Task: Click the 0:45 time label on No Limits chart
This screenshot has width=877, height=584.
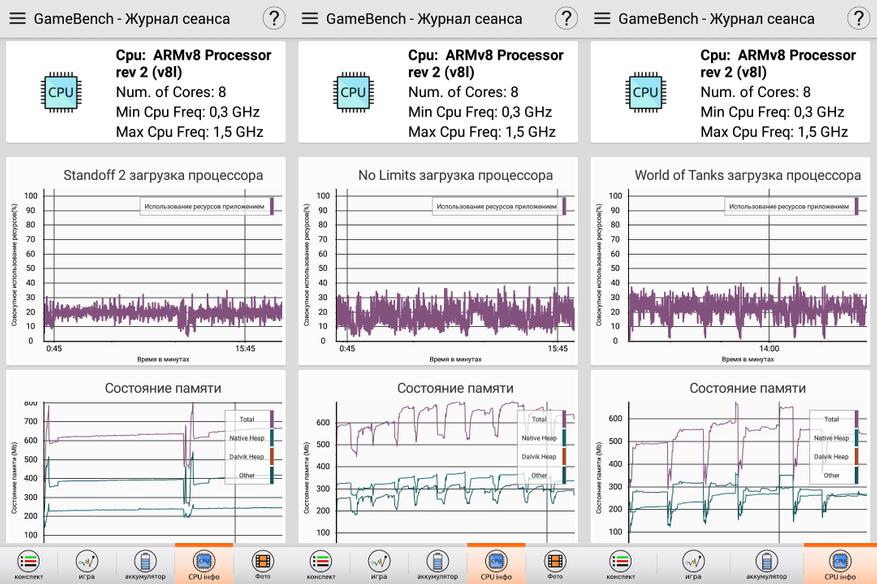Action: pyautogui.click(x=347, y=348)
